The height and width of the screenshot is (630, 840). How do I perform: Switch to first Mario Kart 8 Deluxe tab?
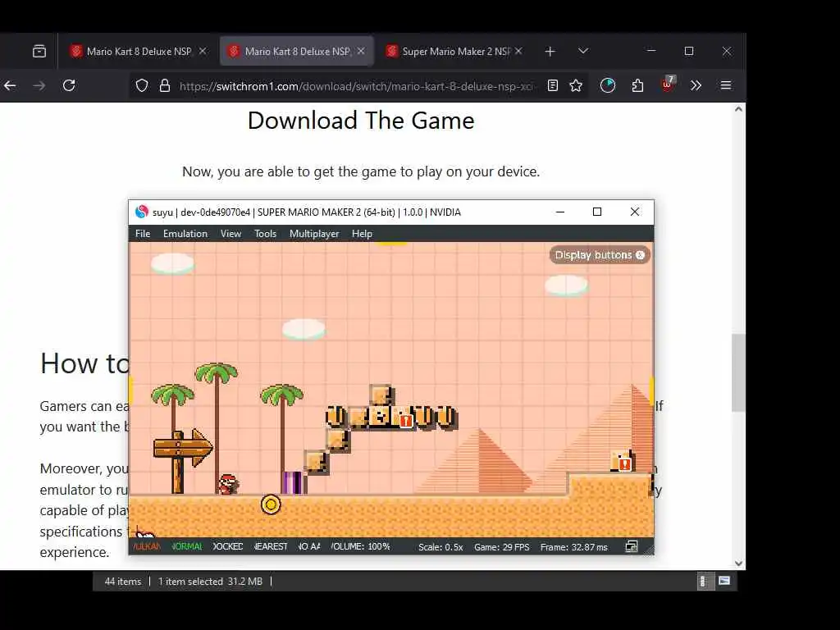tap(138, 52)
